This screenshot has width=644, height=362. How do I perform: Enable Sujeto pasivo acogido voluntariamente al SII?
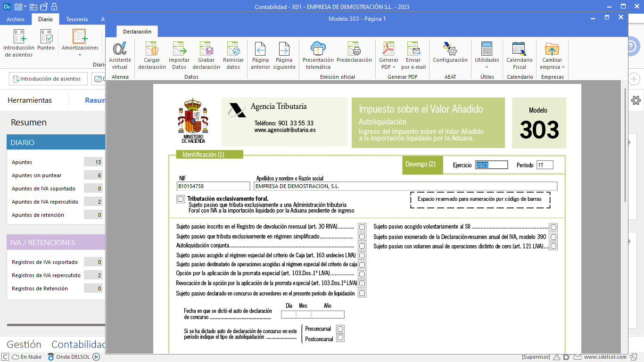(x=553, y=227)
